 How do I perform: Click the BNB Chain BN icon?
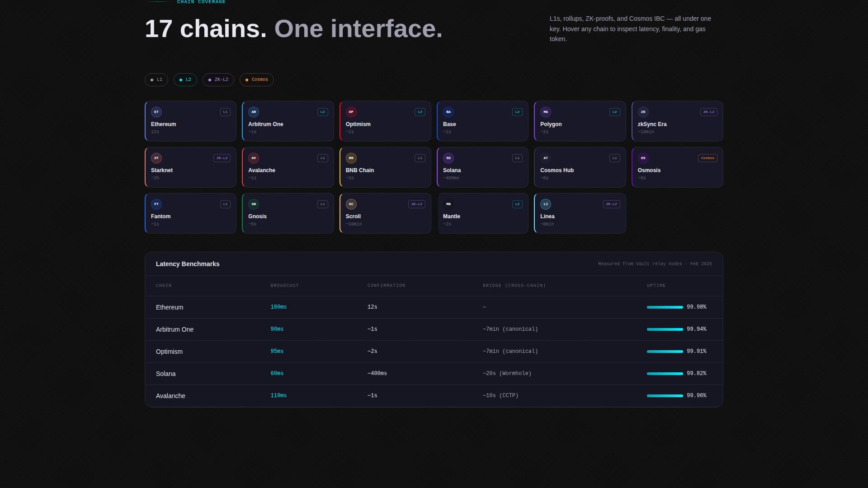351,158
